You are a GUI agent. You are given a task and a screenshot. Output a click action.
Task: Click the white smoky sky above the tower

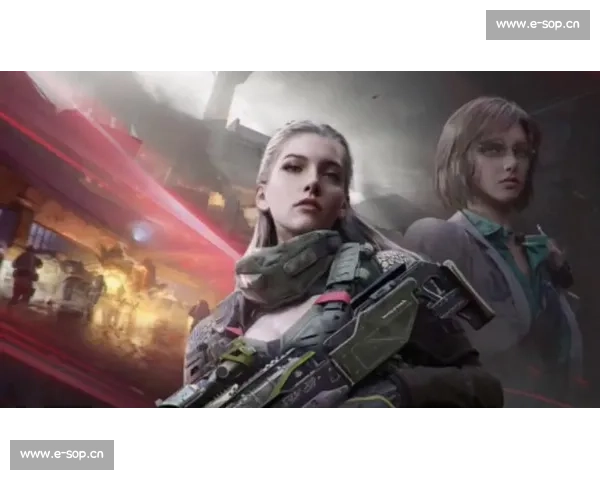(180, 85)
